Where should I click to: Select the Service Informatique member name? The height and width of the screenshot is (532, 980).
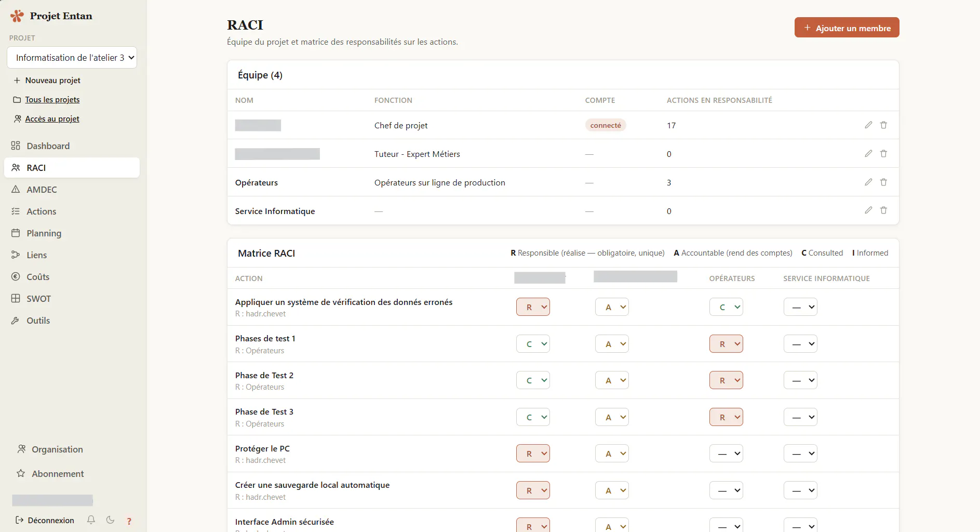(275, 211)
